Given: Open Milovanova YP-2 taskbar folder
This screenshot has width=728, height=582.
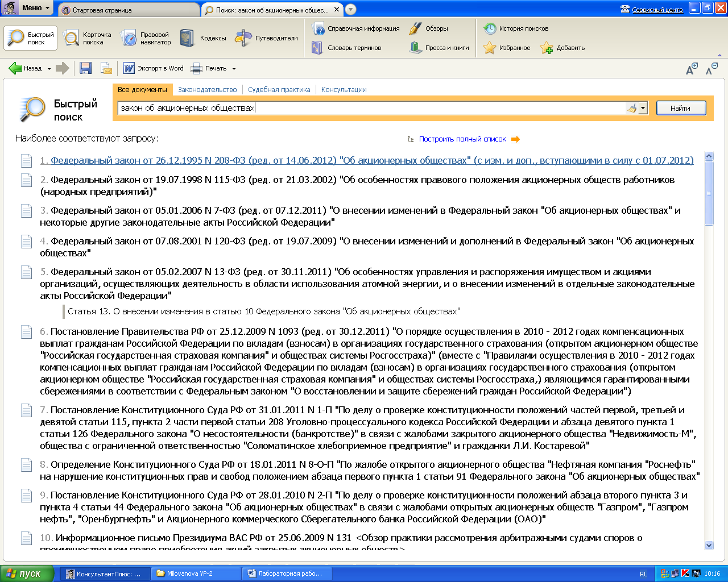Looking at the screenshot, I should click(196, 573).
